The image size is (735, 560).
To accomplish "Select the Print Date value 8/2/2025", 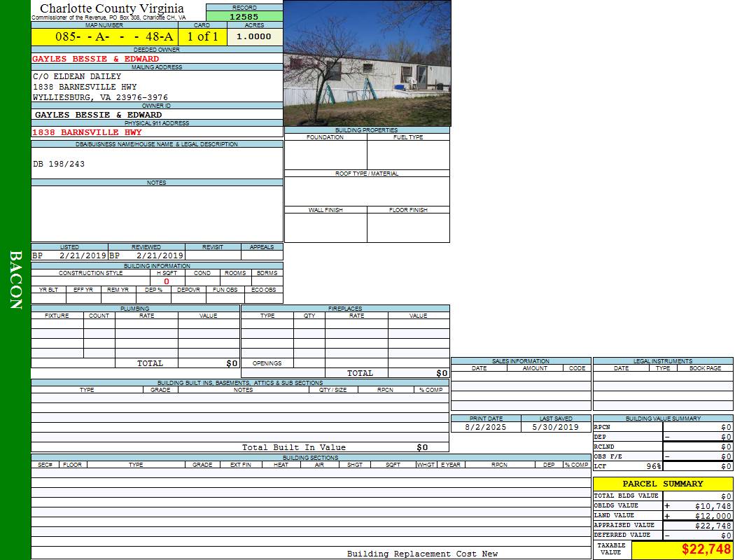I will [486, 427].
